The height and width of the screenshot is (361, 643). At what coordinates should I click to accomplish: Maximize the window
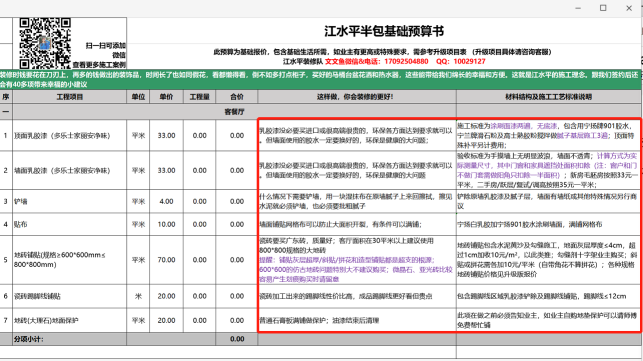click(x=603, y=8)
